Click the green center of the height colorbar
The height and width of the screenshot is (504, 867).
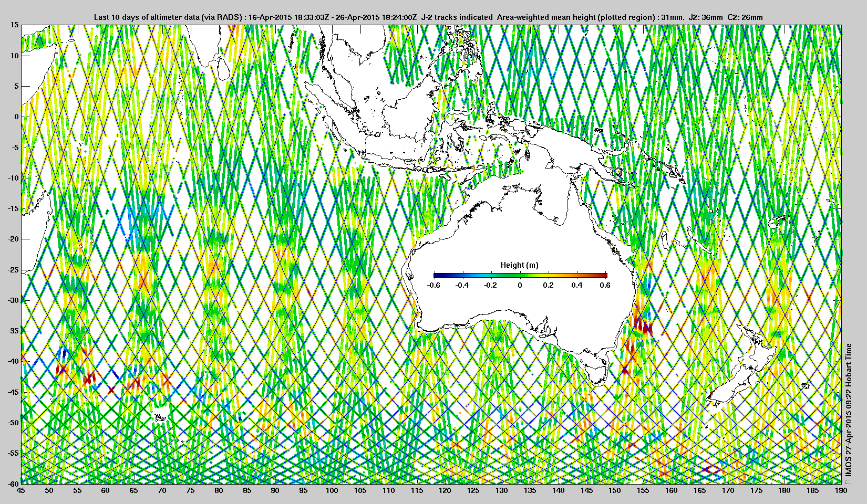coord(520,275)
